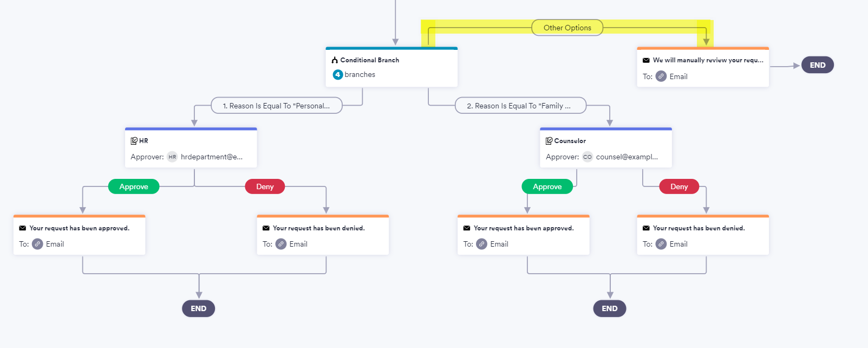Click the Deny pill under HR
This screenshot has height=348, width=868.
pos(265,186)
